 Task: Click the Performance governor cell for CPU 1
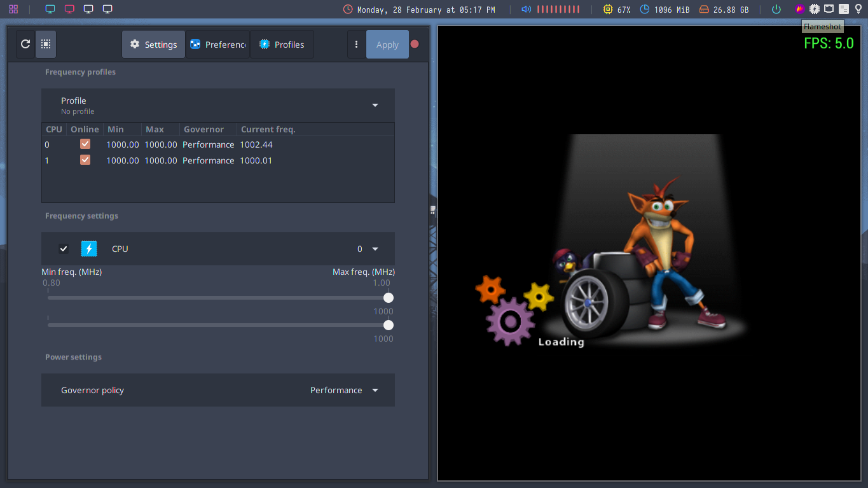point(208,160)
